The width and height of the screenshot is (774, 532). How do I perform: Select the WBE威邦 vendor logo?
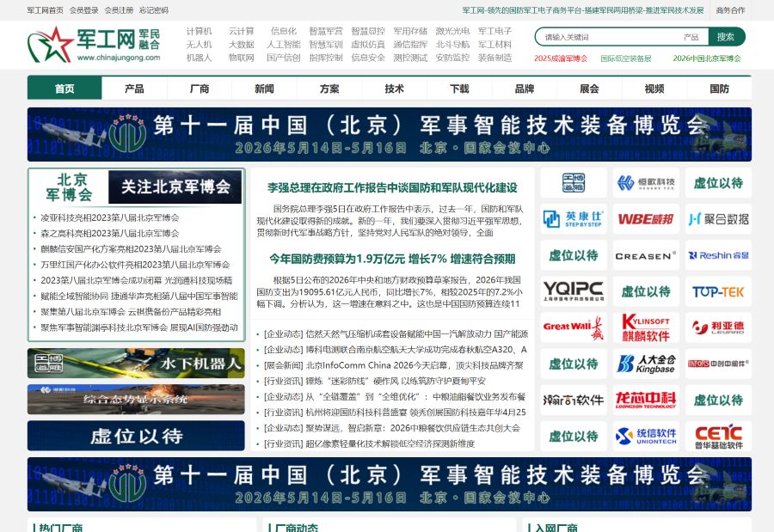click(x=646, y=219)
